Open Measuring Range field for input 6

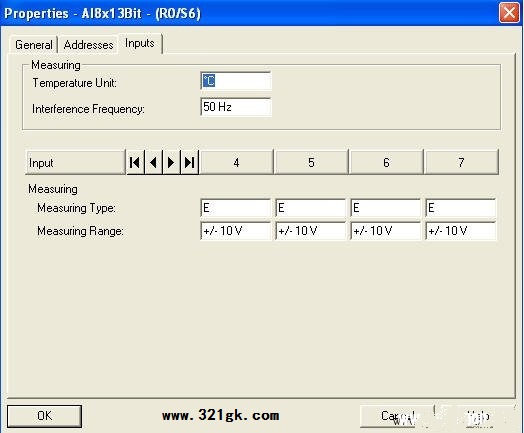(x=385, y=231)
